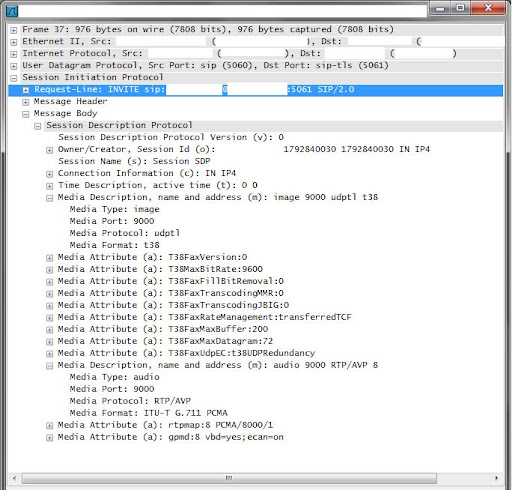Image resolution: width=512 pixels, height=490 pixels.
Task: Expand the T38FaxMaxDatagram:72 attribute
Action: [49, 342]
